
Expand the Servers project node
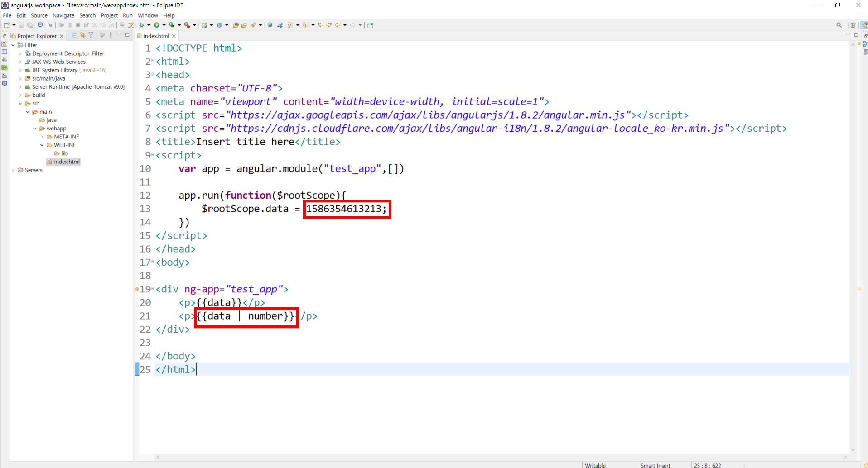(x=13, y=170)
